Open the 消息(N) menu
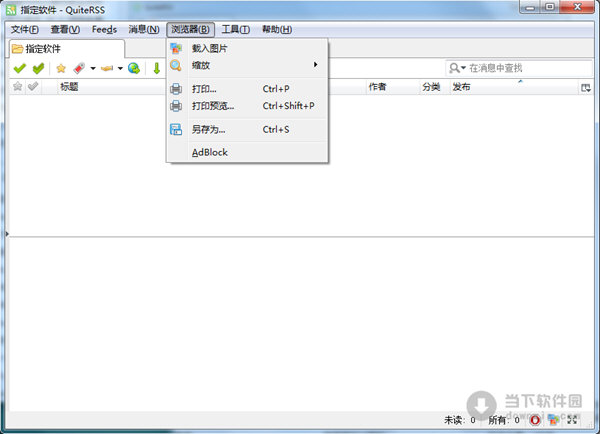 coord(144,29)
